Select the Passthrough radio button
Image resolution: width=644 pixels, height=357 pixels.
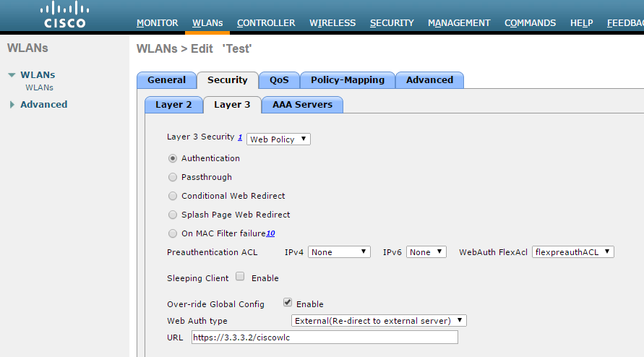[x=173, y=177]
